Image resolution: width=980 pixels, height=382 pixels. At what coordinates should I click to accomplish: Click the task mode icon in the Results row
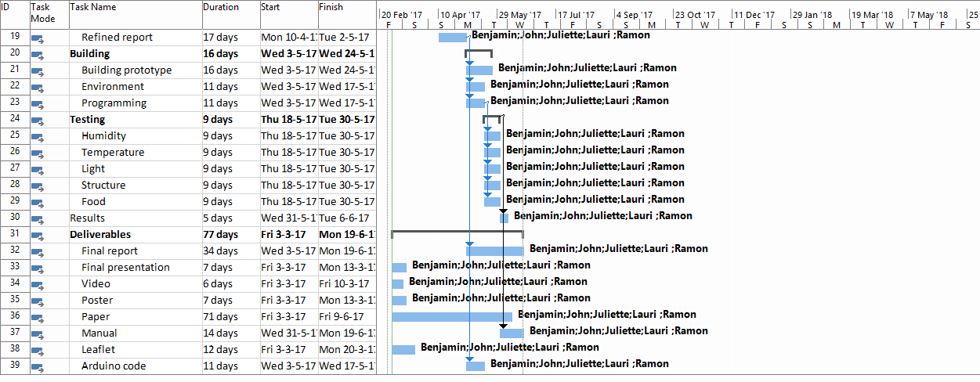(38, 218)
